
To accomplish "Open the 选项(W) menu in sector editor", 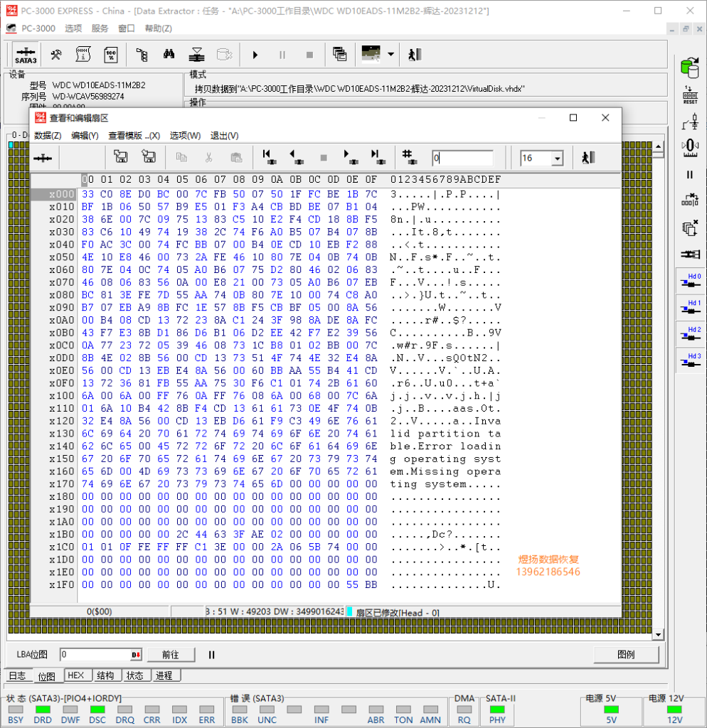I will coord(185,136).
